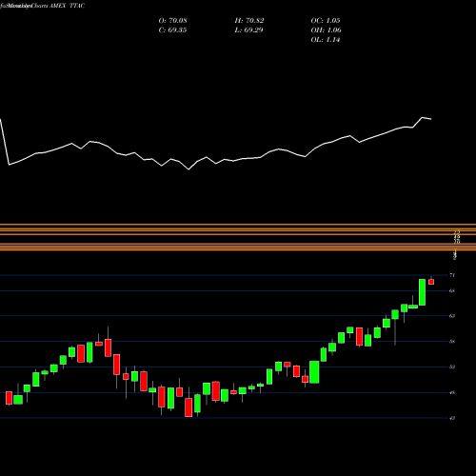Viewport: 476px width, 476px height.
Task: Click the last red candle near 71
Action: [x=431, y=282]
